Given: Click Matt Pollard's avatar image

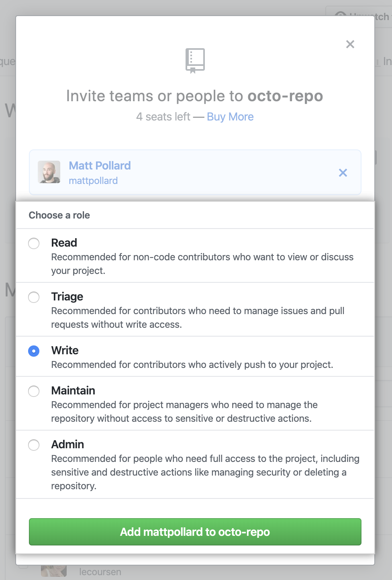Looking at the screenshot, I should pyautogui.click(x=49, y=172).
